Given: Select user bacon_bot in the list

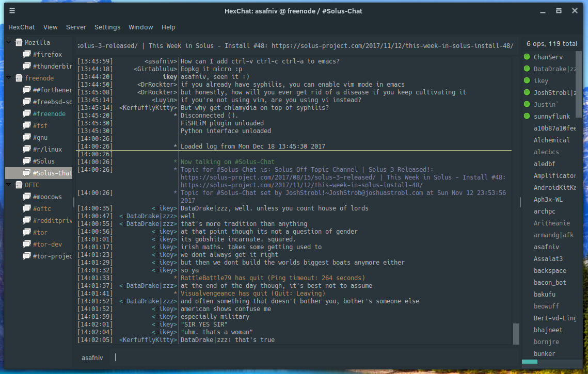Looking at the screenshot, I should (x=550, y=283).
